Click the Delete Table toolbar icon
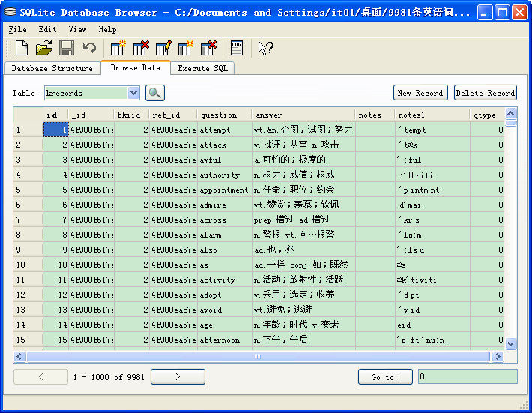 pos(140,48)
